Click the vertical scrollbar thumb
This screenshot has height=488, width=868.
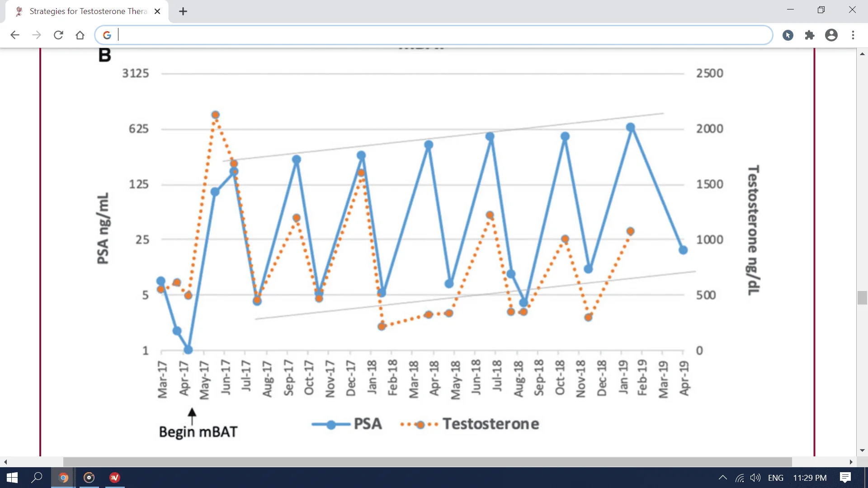click(862, 298)
